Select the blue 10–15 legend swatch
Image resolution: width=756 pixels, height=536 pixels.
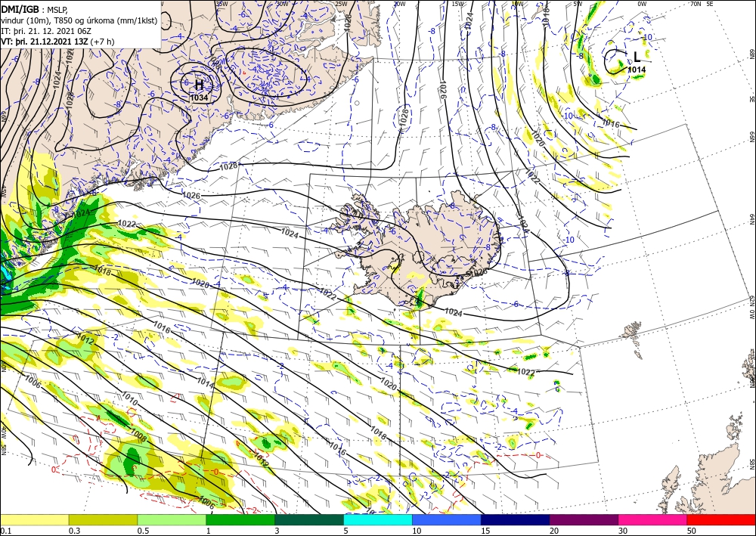[447, 519]
